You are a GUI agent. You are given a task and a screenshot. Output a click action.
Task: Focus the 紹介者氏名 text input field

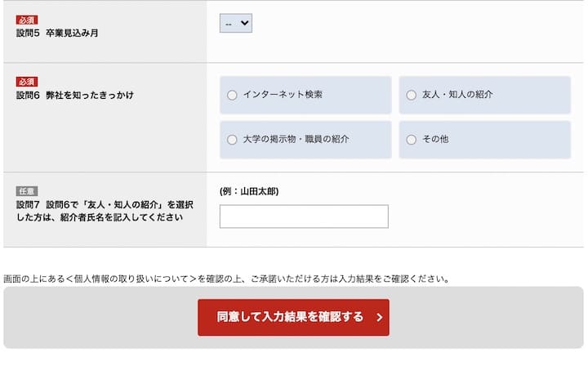point(304,216)
